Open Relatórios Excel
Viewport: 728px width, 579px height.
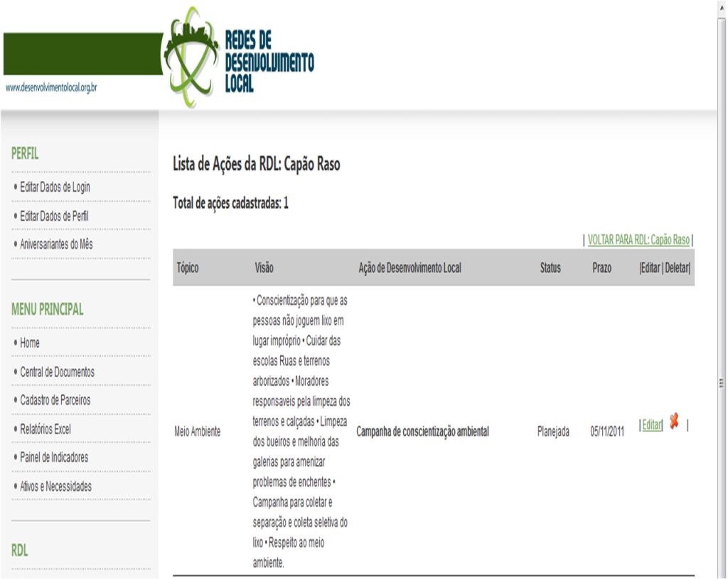coord(45,429)
